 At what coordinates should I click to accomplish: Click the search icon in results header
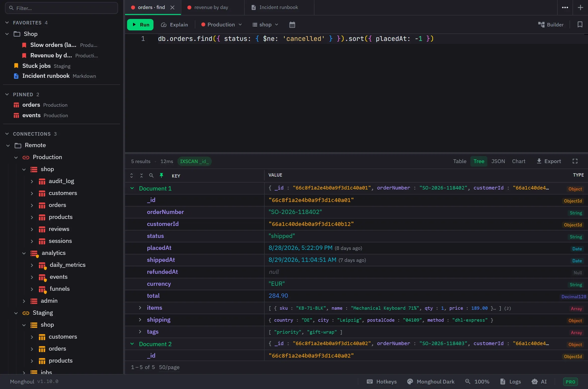(x=151, y=176)
